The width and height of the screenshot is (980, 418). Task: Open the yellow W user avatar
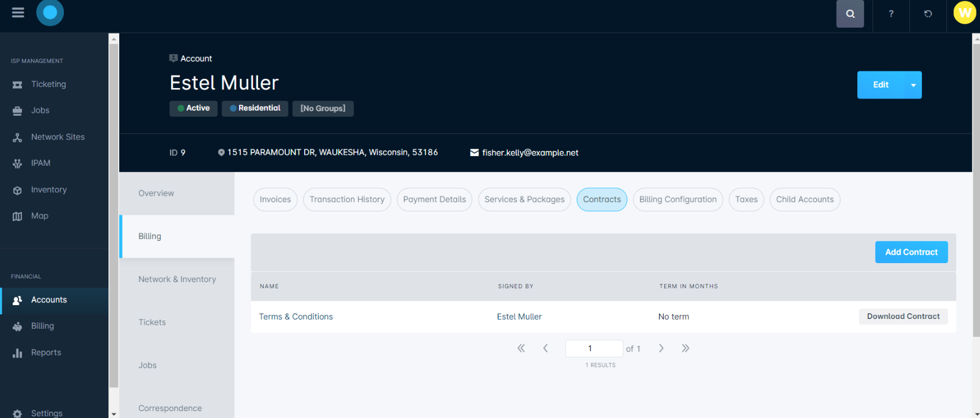click(964, 13)
